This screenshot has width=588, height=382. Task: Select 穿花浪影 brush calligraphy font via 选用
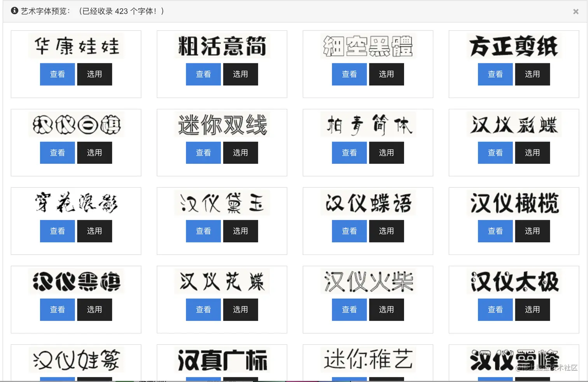94,231
